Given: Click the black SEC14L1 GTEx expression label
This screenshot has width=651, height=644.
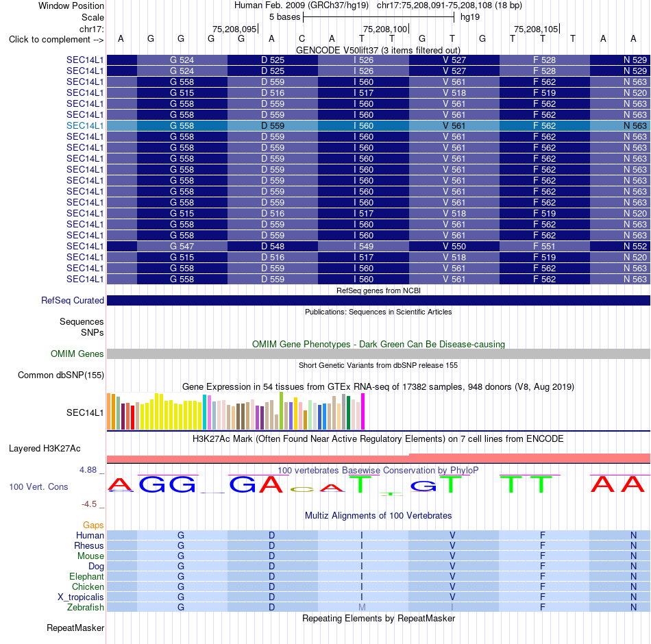Looking at the screenshot, I should click(85, 412).
